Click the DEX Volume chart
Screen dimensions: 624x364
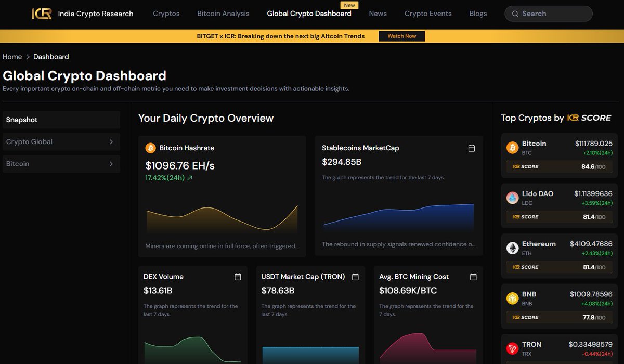tap(192, 349)
